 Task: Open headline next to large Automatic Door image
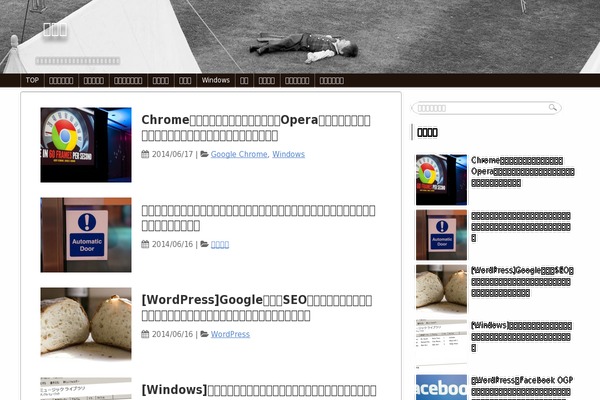[258, 217]
